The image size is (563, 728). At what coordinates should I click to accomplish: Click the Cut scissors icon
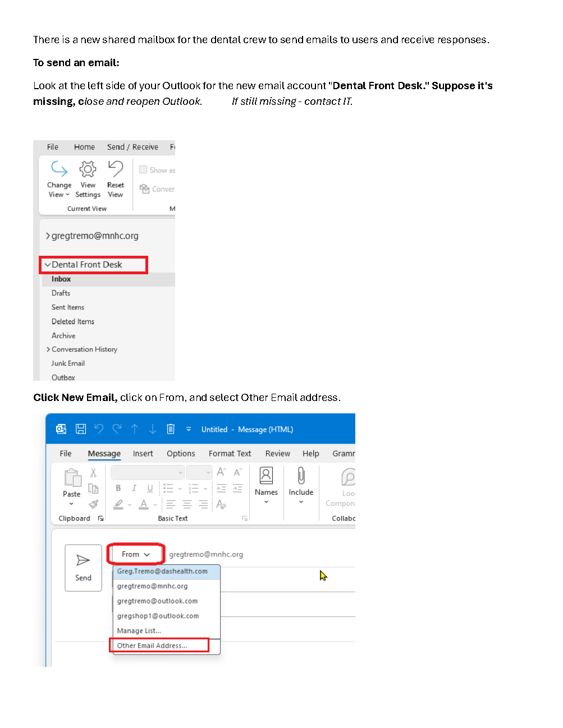[93, 473]
